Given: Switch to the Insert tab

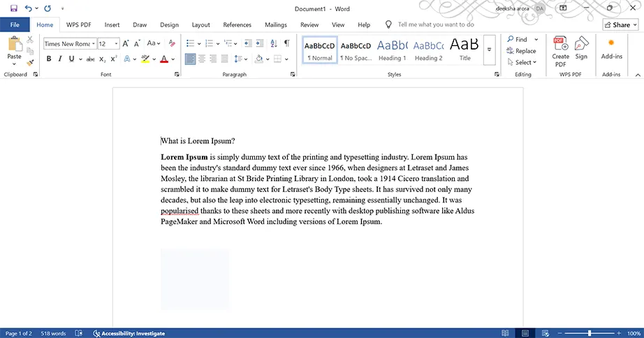Looking at the screenshot, I should point(112,24).
